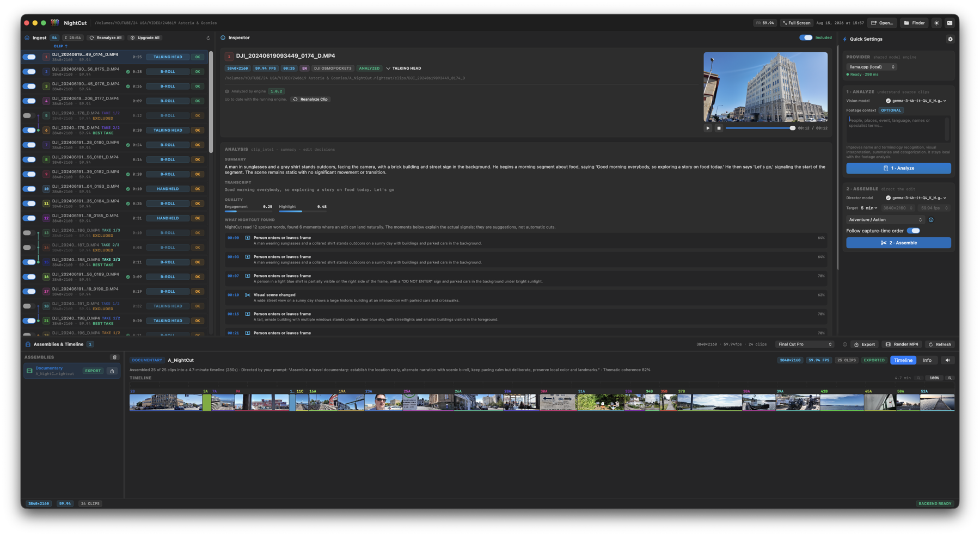
Task: Click the CLIP column sort header
Action: coord(60,46)
